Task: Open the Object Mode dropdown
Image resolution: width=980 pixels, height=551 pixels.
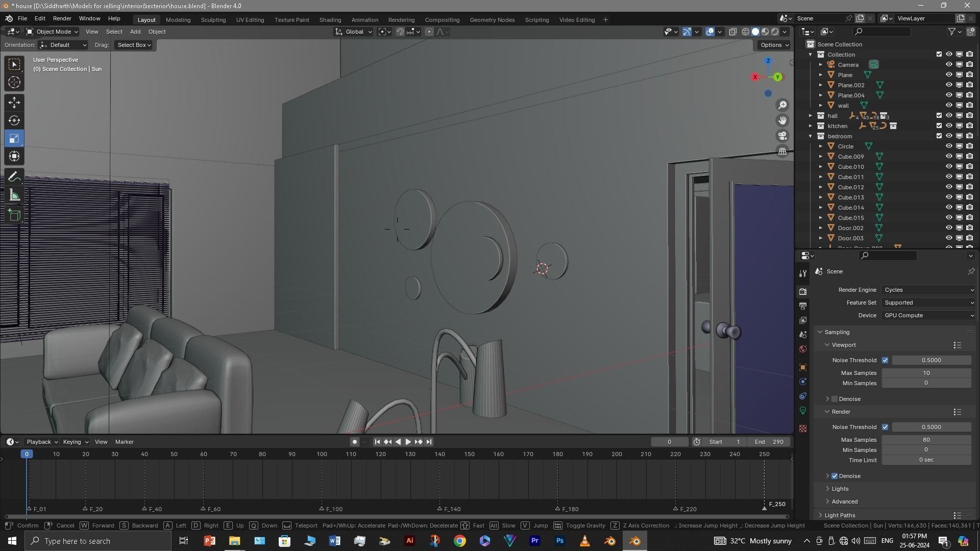Action: [x=52, y=32]
